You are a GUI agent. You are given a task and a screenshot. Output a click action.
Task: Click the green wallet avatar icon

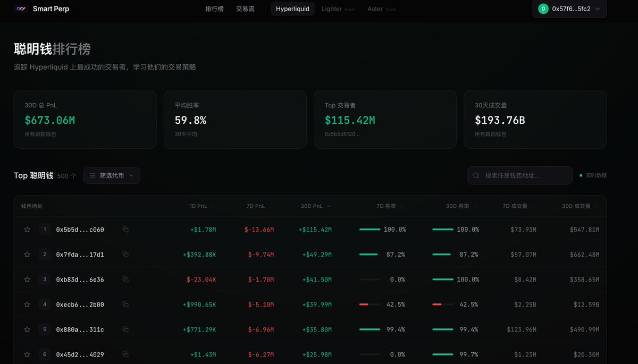pos(543,9)
